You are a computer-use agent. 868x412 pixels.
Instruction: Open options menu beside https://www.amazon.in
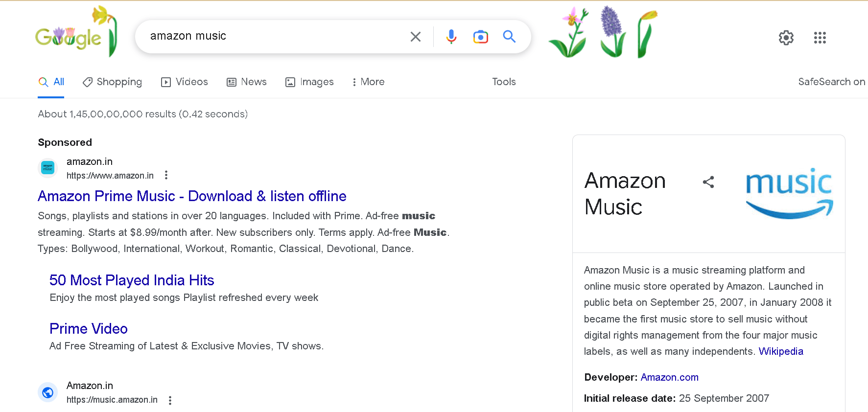point(166,175)
